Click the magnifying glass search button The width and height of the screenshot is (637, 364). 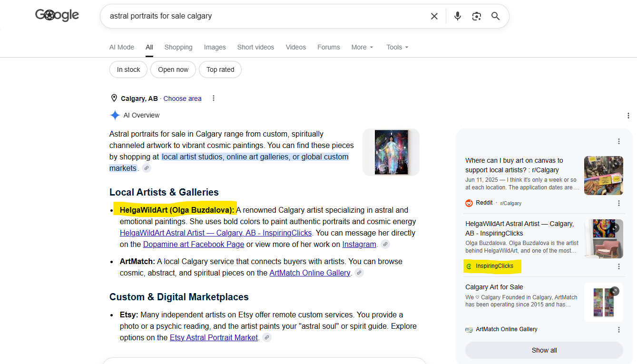495,16
